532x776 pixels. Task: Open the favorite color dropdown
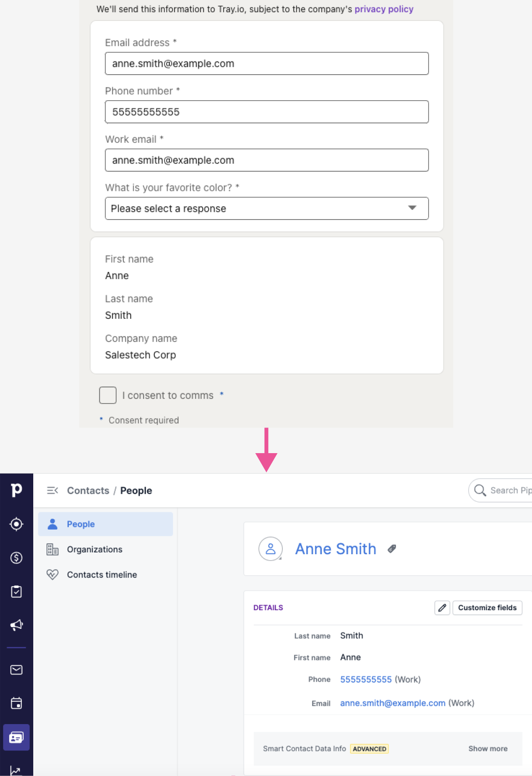point(266,209)
